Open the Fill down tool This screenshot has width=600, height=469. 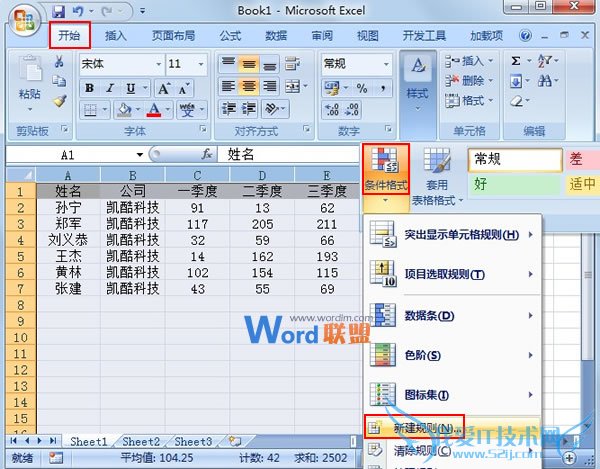pos(516,81)
